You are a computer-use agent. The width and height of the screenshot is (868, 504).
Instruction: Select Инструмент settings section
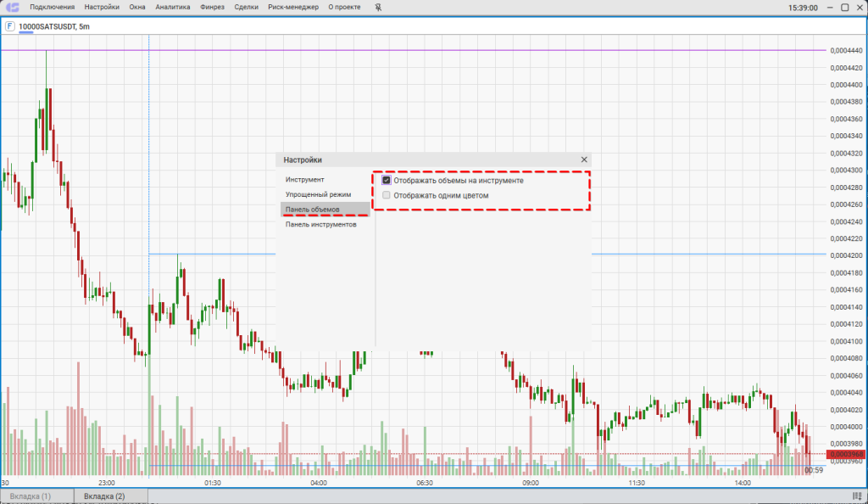coord(325,179)
